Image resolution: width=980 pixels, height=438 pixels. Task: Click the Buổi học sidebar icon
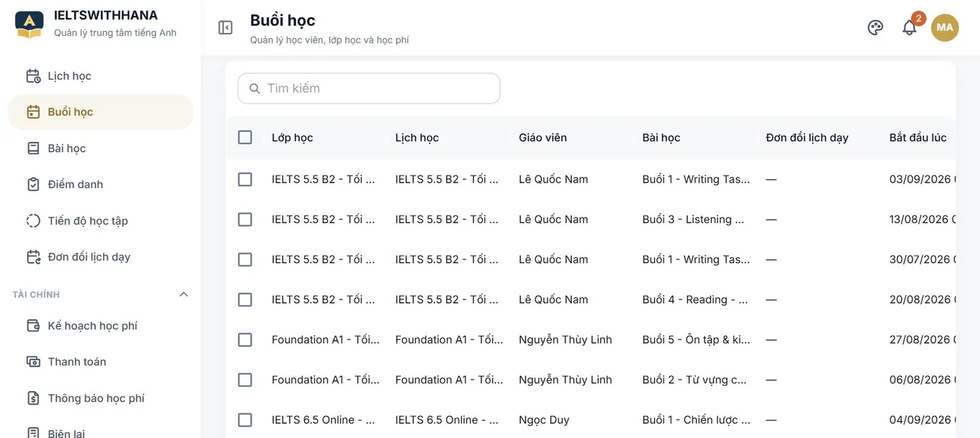tap(33, 112)
